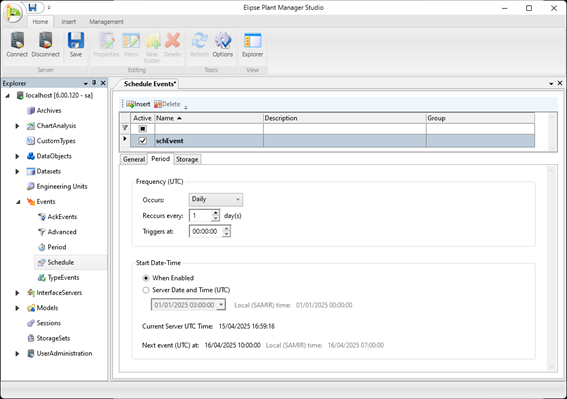This screenshot has height=399, width=567.
Task: Click the Reccurs every days field
Action: (200, 216)
